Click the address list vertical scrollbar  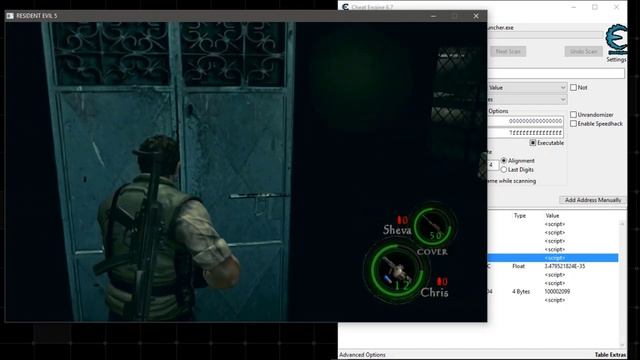[622, 284]
